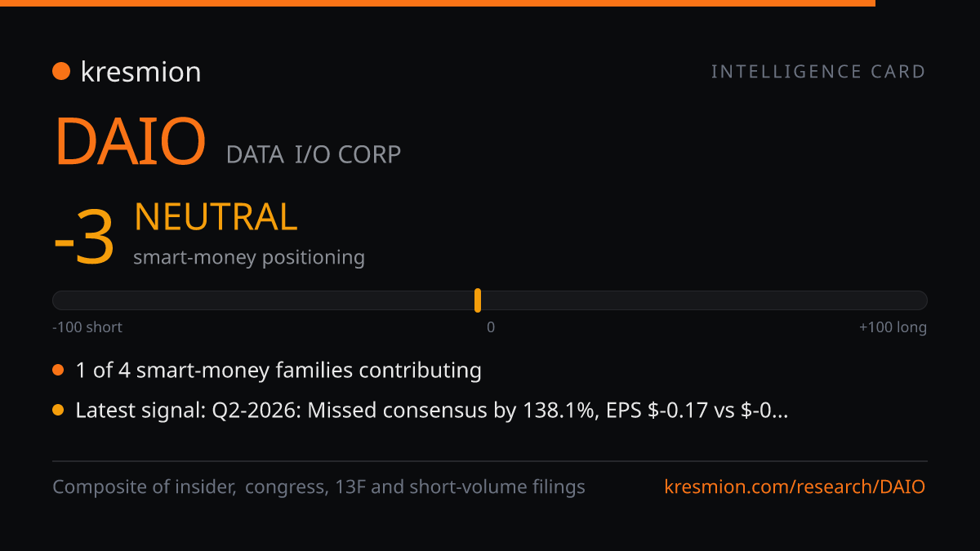Click the -3 score value
Image resolution: width=980 pixels, height=551 pixels.
click(83, 242)
